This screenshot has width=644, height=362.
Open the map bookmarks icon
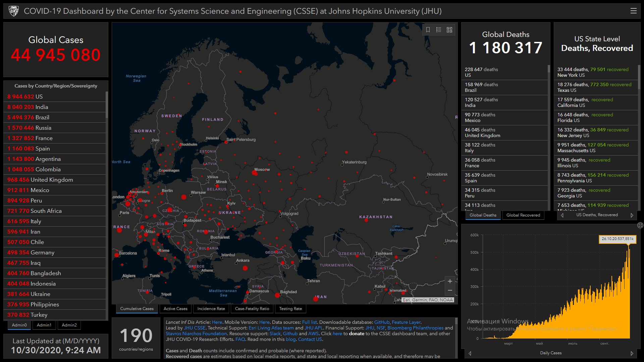point(428,30)
